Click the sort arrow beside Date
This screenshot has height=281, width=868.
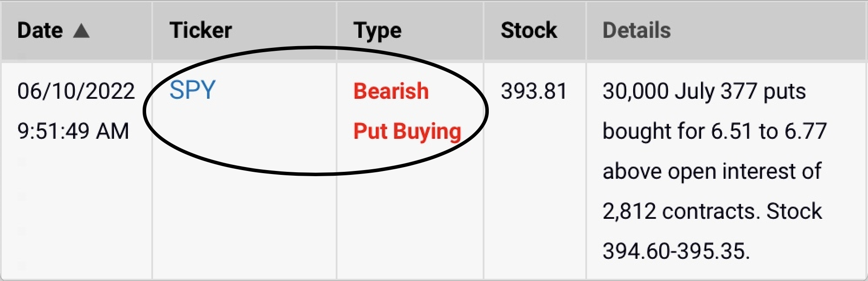[81, 31]
